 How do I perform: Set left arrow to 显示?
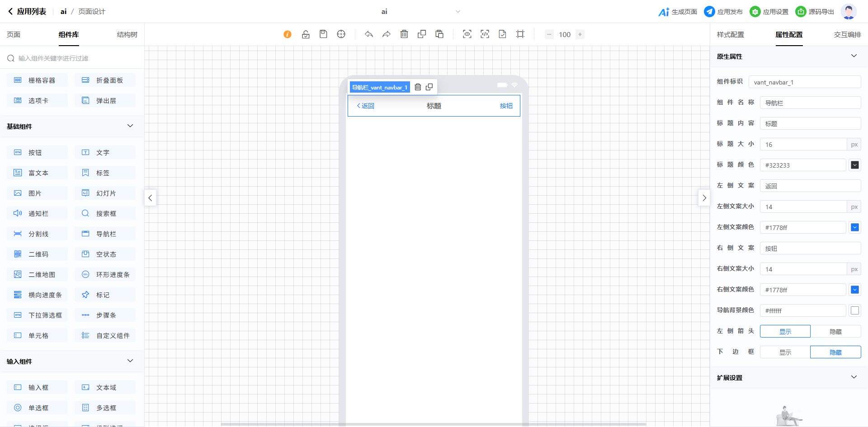click(x=785, y=332)
